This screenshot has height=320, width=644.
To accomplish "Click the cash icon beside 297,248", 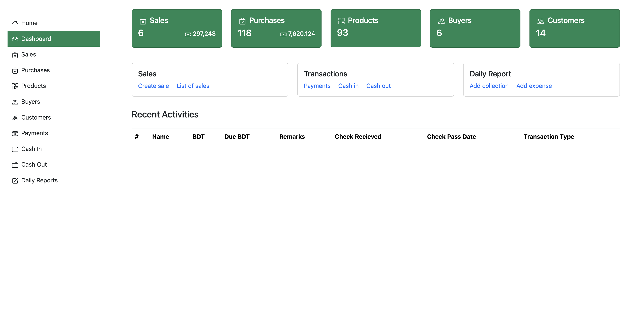I will point(188,34).
